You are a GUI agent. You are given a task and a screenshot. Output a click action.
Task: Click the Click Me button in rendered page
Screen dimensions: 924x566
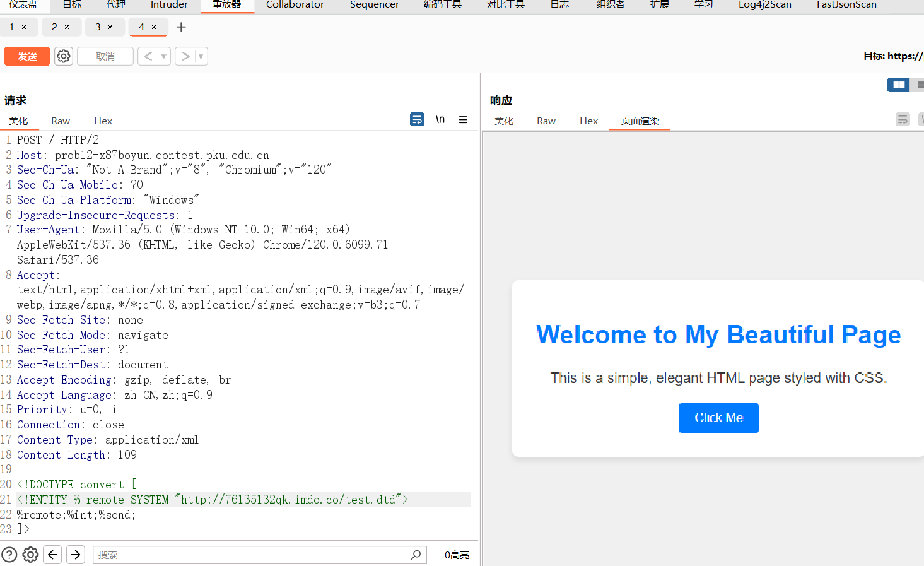pyautogui.click(x=718, y=418)
